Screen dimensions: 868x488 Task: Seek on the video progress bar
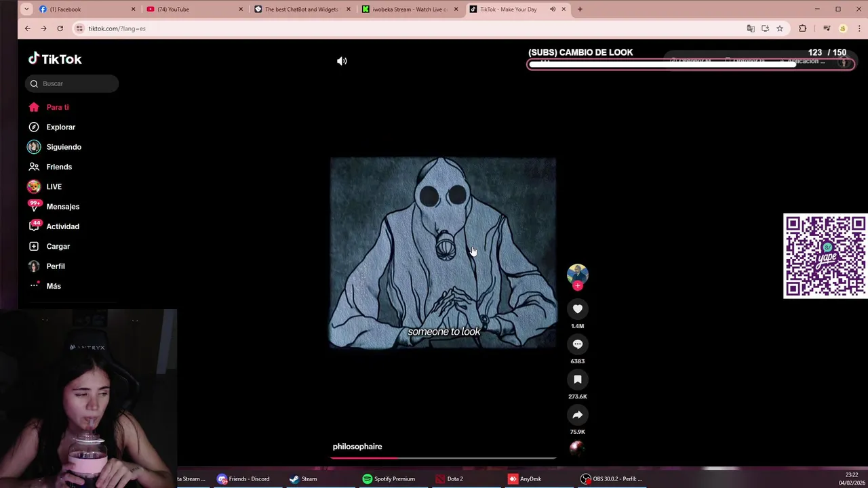pyautogui.click(x=443, y=458)
